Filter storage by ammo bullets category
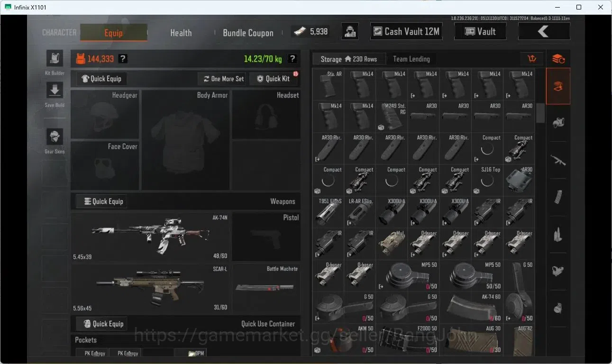The height and width of the screenshot is (364, 612). (558, 234)
